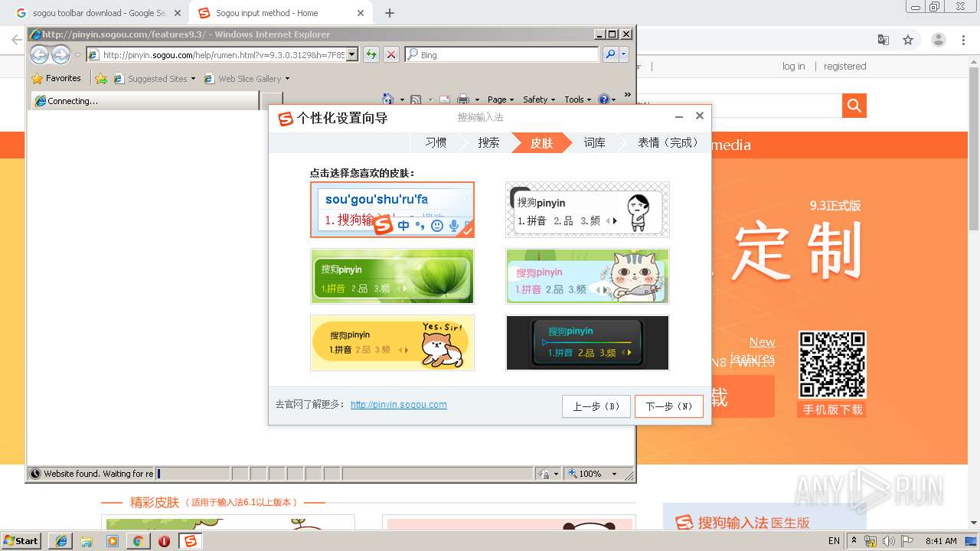This screenshot has width=980, height=551.
Task: Select the Yes Sir yellow cat skin
Action: [392, 343]
